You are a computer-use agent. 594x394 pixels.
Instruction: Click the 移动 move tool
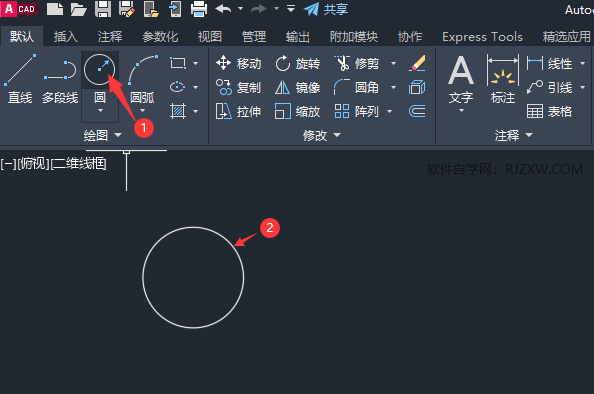click(x=238, y=63)
